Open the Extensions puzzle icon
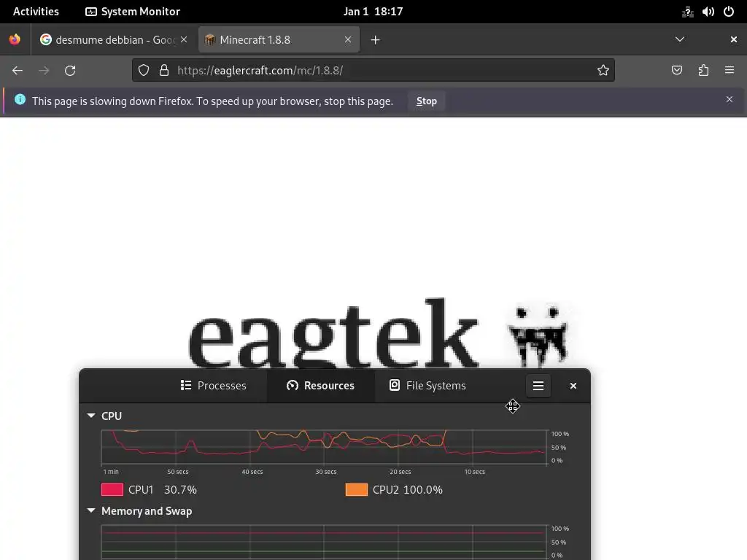Image resolution: width=747 pixels, height=560 pixels. [x=703, y=71]
